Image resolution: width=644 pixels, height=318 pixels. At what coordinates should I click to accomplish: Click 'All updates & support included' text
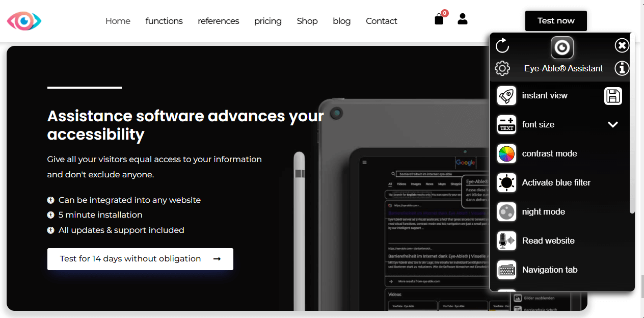121,230
